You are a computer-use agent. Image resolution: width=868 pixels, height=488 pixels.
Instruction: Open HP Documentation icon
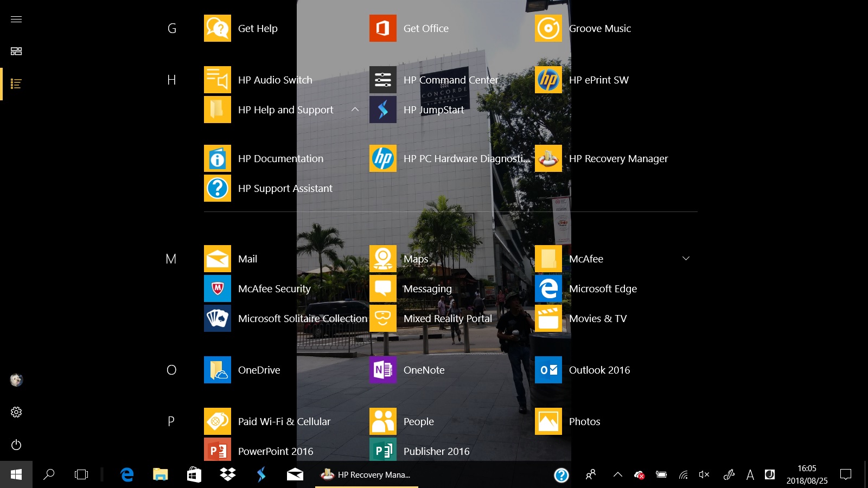(x=218, y=158)
